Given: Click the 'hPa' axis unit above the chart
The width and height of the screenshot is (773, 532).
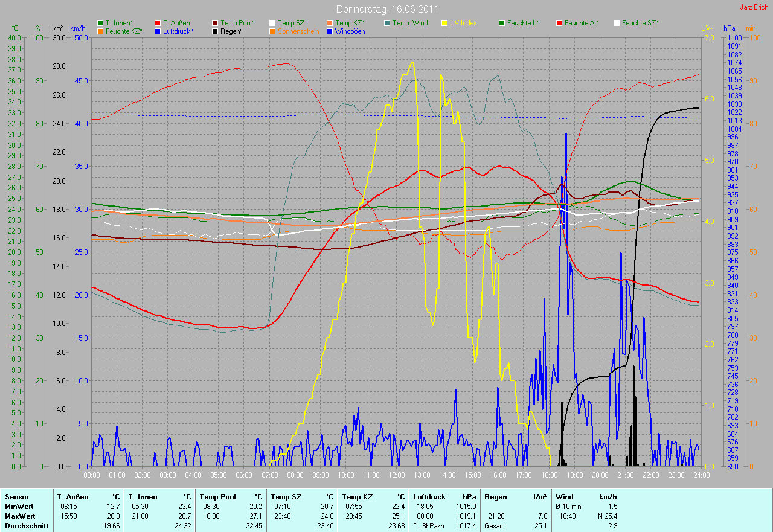Looking at the screenshot, I should point(731,28).
